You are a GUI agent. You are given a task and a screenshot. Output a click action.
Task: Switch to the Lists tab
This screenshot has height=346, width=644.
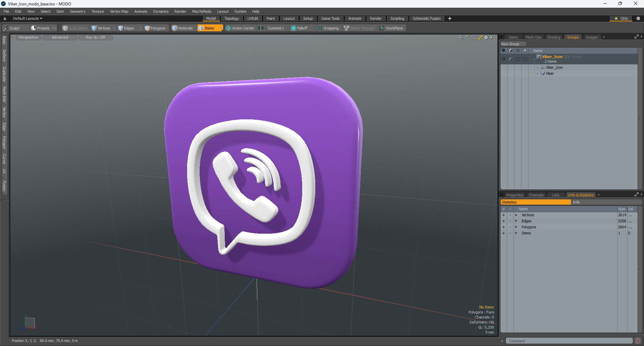pos(555,195)
